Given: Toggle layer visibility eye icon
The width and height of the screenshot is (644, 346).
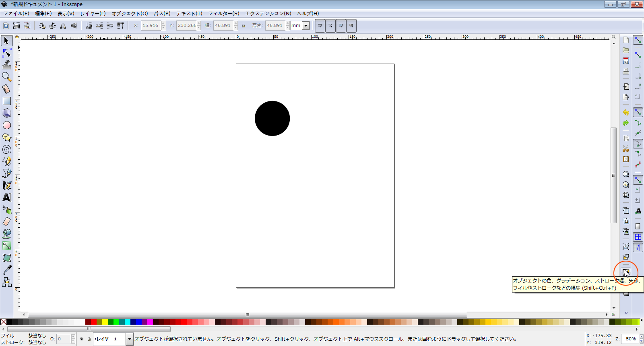Looking at the screenshot, I should 82,339.
